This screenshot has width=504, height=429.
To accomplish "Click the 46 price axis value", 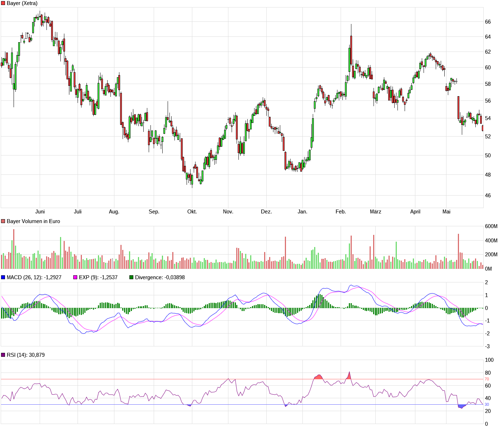I will tap(488, 196).
